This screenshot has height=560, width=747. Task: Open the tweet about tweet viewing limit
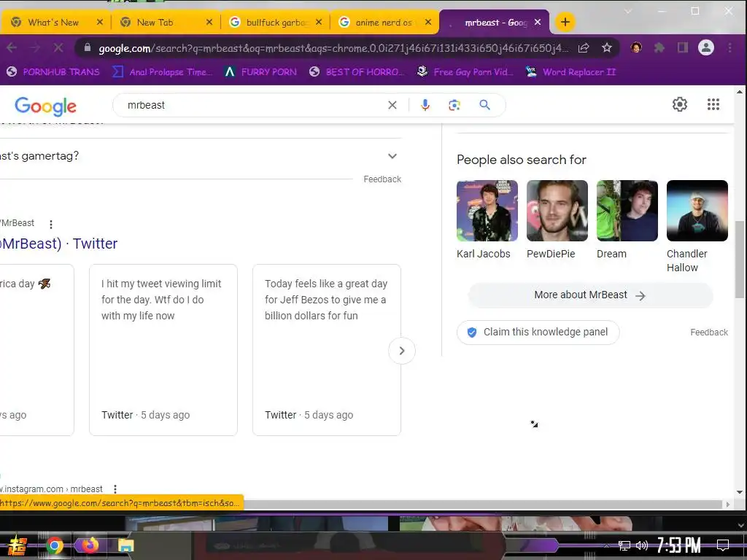[163, 350]
